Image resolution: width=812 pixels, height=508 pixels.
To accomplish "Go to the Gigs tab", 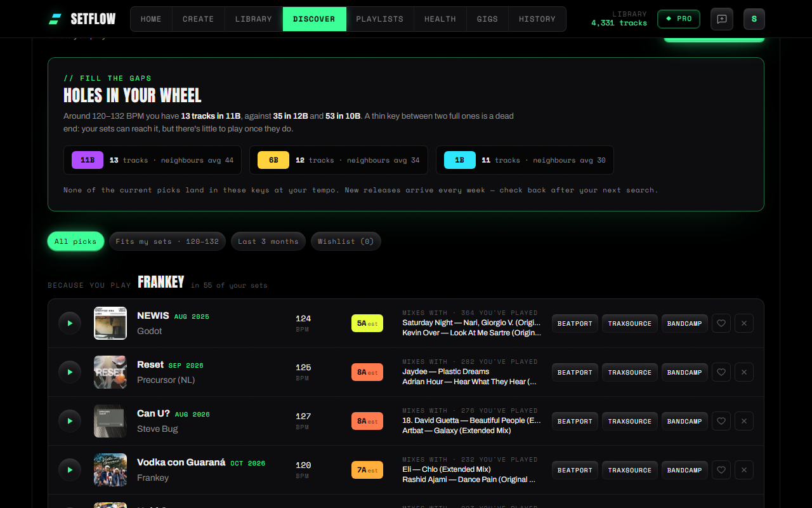I will click(x=487, y=19).
